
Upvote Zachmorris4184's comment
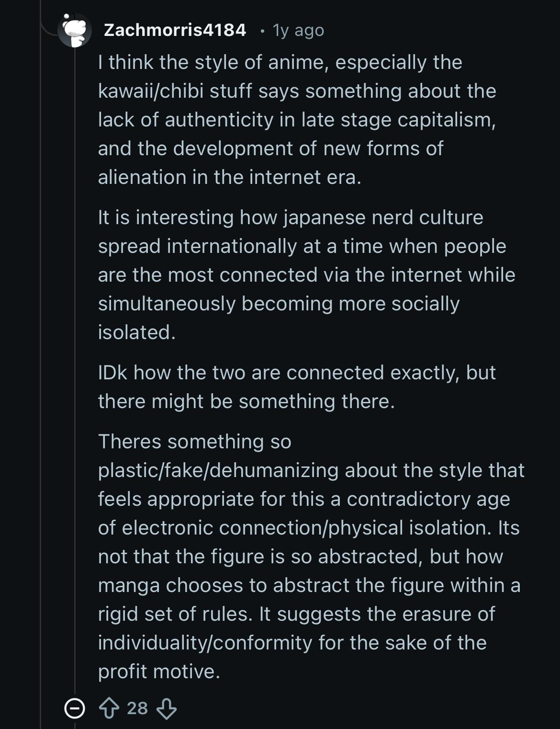tap(109, 708)
